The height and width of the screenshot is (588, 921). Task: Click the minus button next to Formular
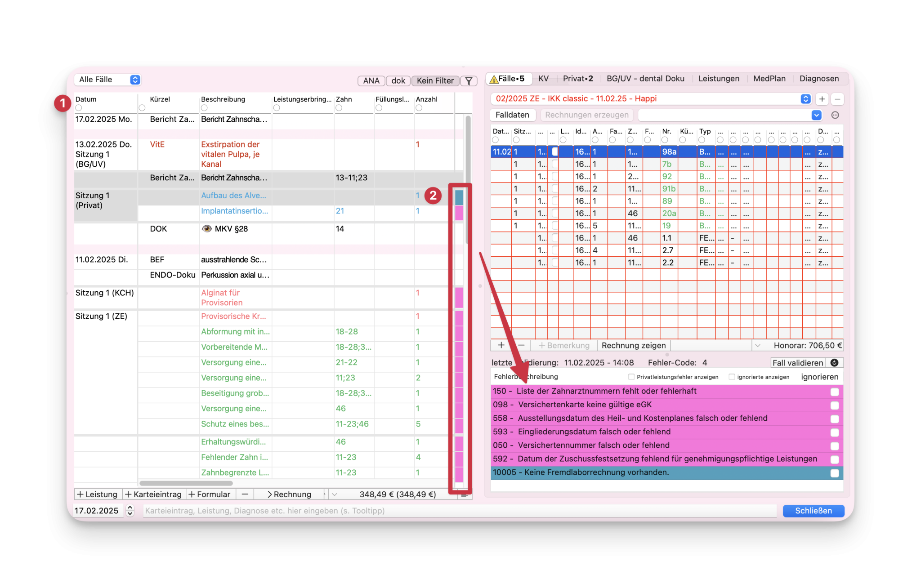pos(245,494)
